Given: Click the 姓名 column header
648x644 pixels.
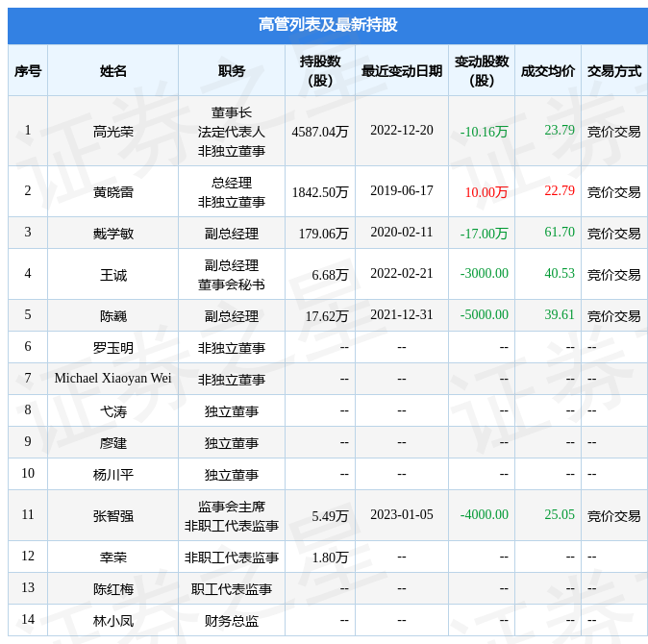Looking at the screenshot, I should [x=112, y=71].
